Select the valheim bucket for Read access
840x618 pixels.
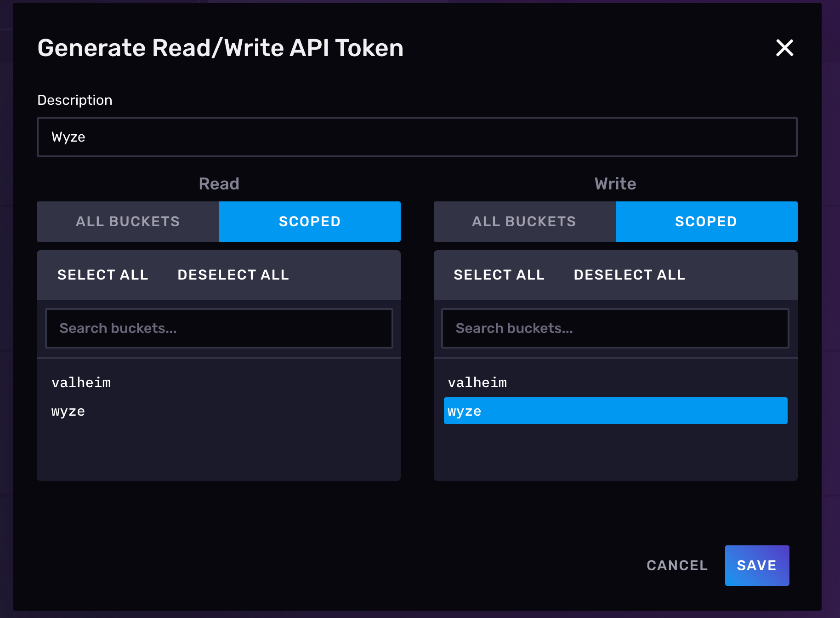point(81,382)
